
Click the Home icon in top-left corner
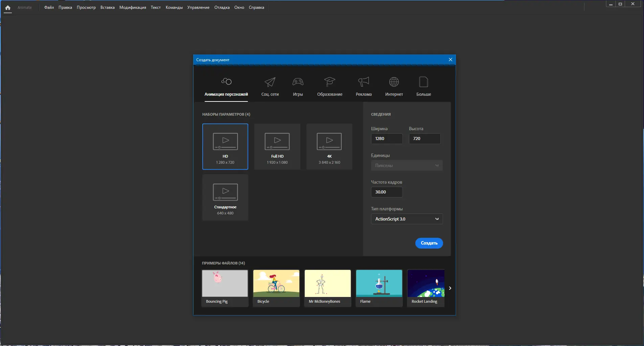pyautogui.click(x=7, y=7)
